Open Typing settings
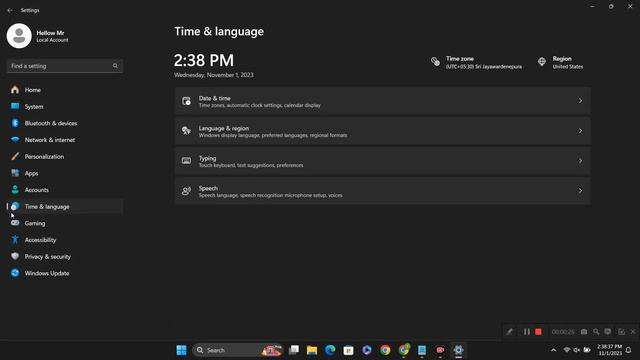The image size is (640, 360). [382, 161]
